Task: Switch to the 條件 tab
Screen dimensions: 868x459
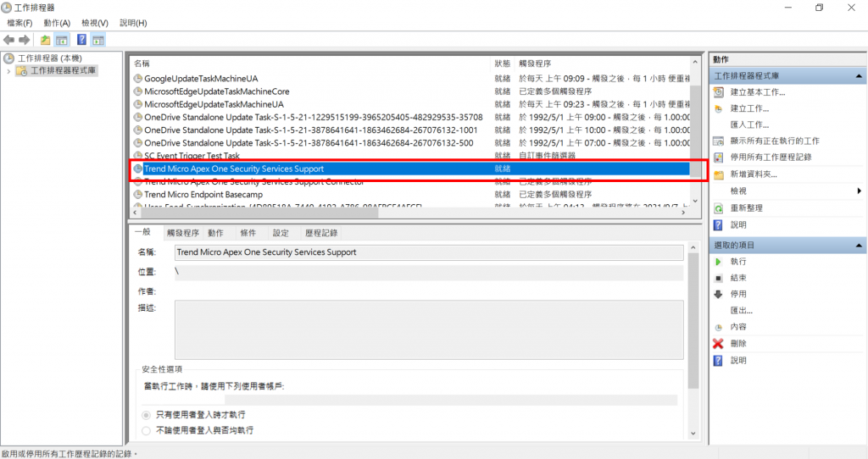Action: (248, 233)
